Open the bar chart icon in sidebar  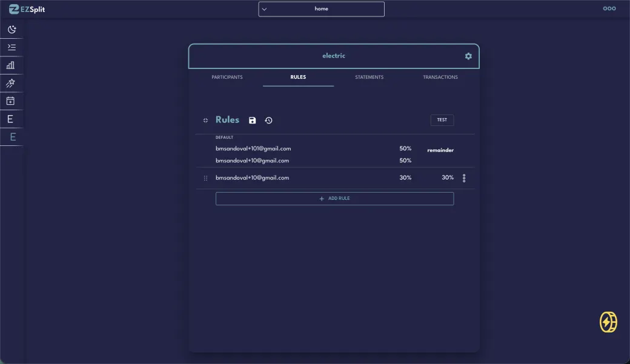click(x=11, y=65)
